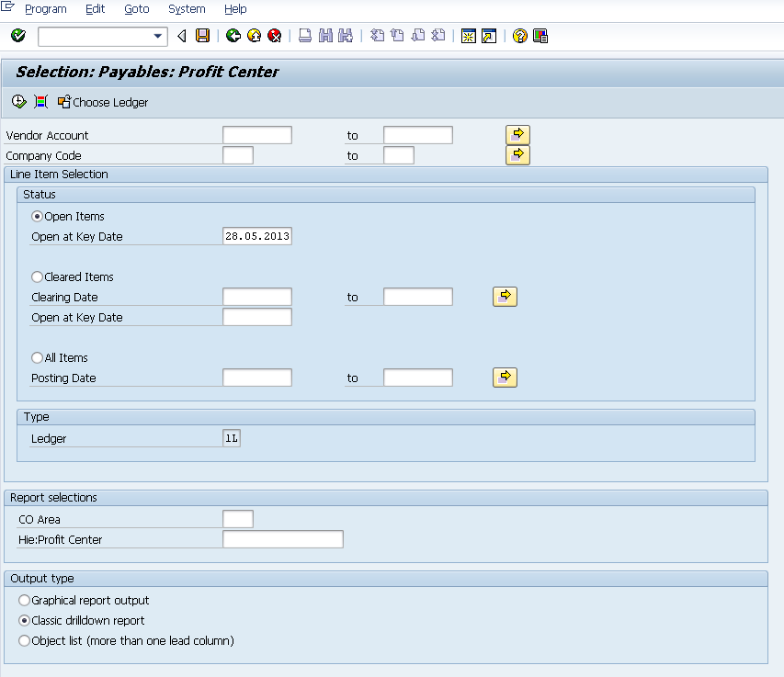Select Classic drilldown report option
The width and height of the screenshot is (784, 677).
(24, 621)
